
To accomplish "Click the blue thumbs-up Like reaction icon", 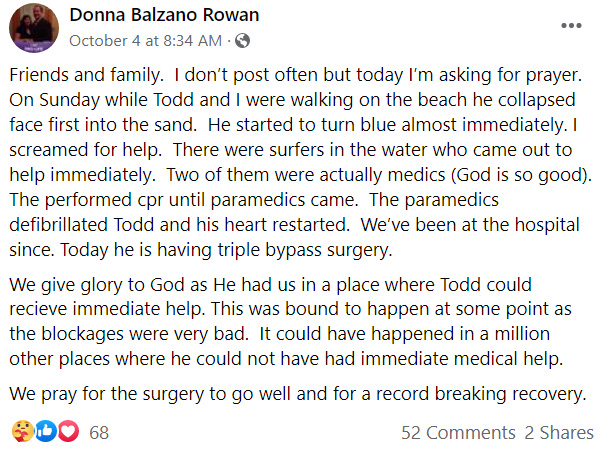I will tap(46, 431).
